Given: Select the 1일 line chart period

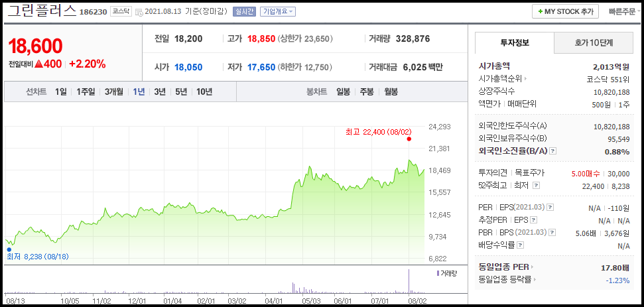Looking at the screenshot, I should pyautogui.click(x=60, y=92).
